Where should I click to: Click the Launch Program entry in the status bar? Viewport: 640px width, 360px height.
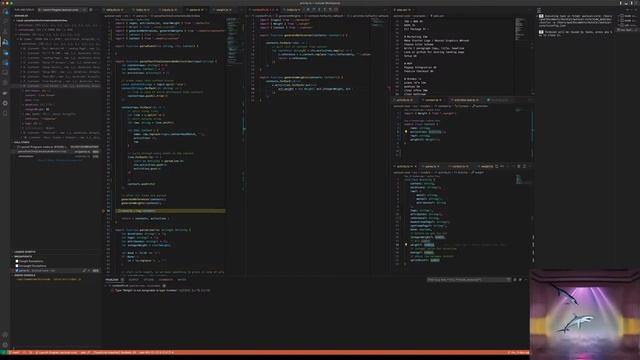[56, 352]
